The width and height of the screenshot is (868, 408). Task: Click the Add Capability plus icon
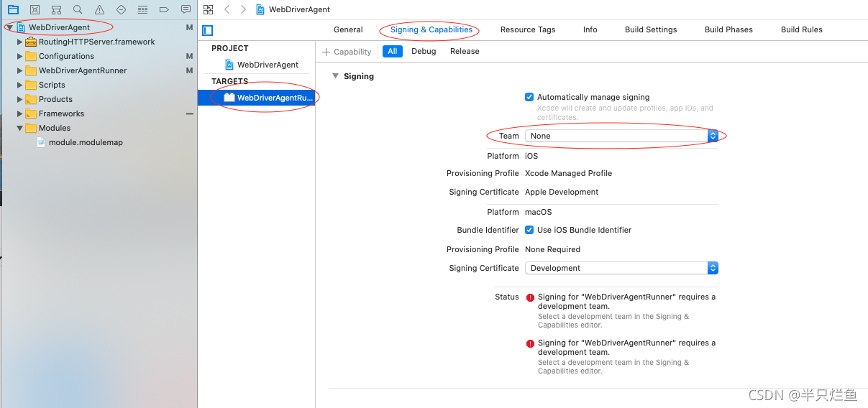coord(326,52)
